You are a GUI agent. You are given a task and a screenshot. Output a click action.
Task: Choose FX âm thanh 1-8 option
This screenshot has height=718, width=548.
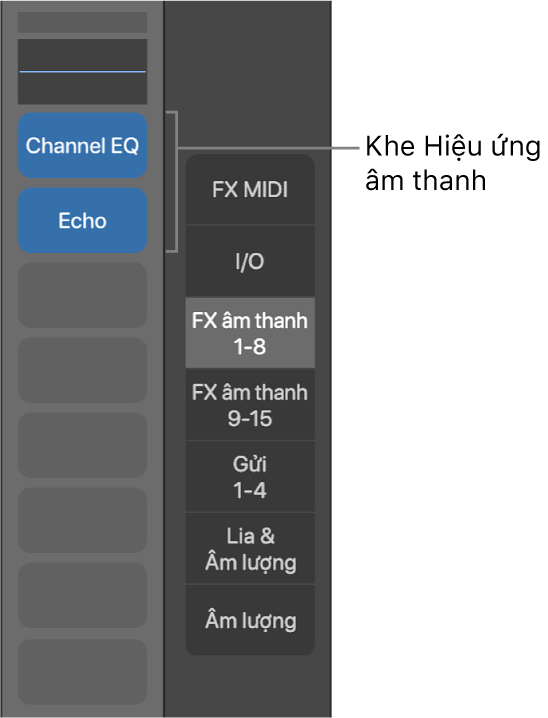[x=250, y=333]
